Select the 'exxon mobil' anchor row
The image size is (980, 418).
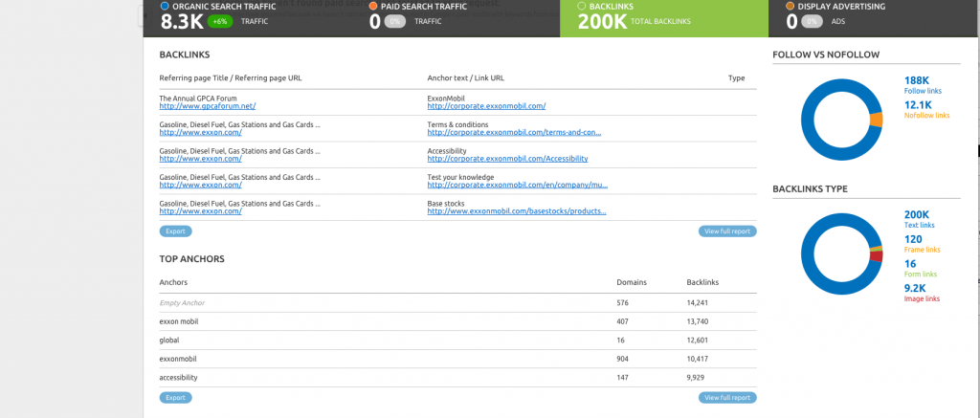tap(458, 321)
